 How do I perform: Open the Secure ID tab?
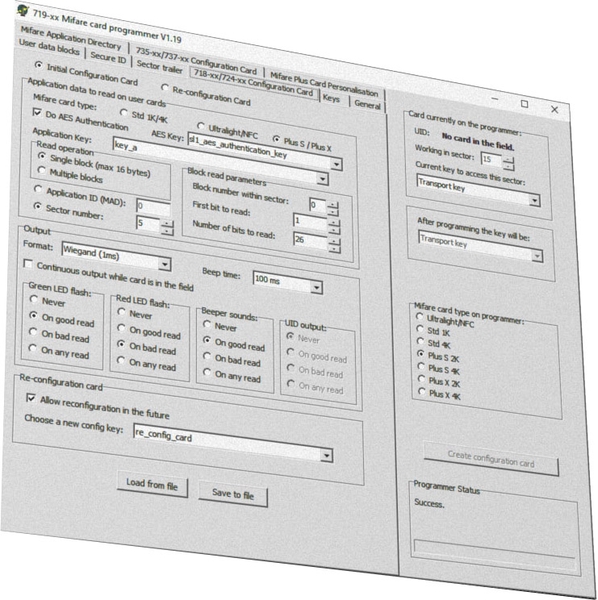tap(108, 57)
